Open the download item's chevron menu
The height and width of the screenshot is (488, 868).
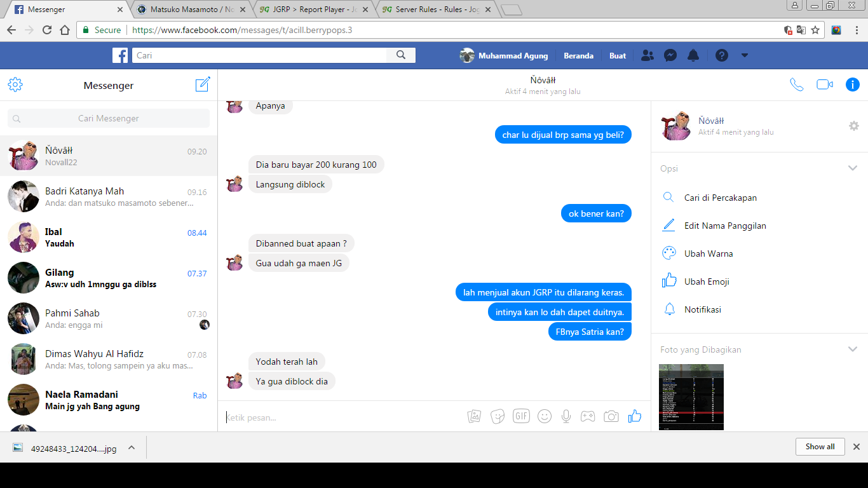(132, 447)
